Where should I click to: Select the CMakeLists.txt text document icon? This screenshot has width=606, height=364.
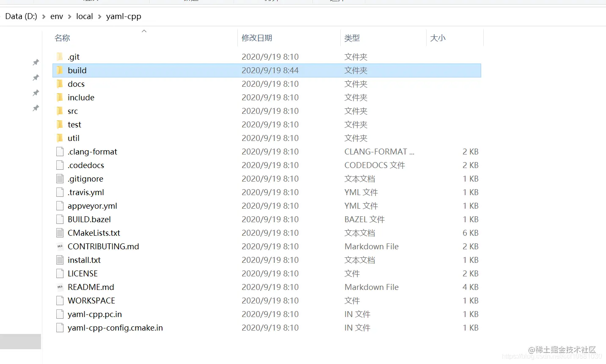[60, 233]
